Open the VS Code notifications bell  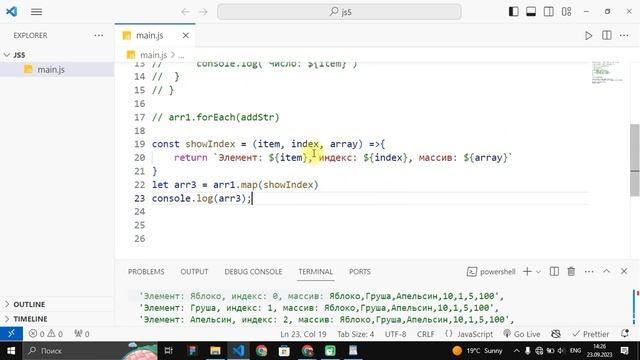point(625,334)
